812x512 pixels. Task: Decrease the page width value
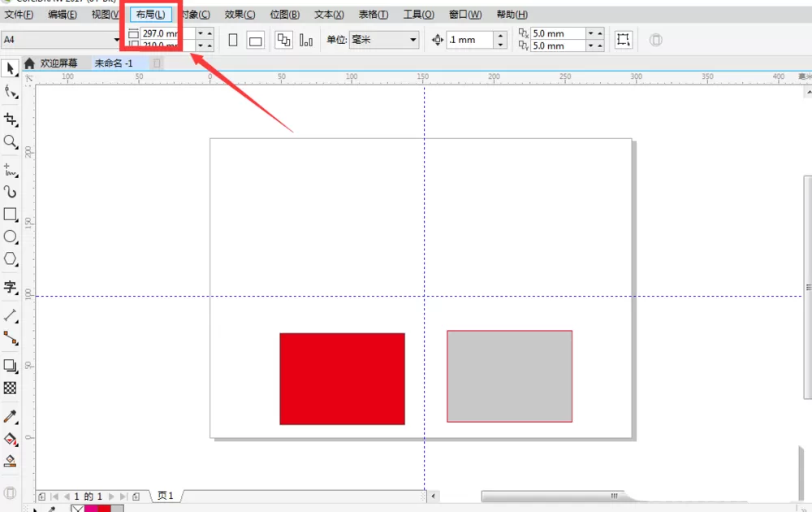[201, 33]
